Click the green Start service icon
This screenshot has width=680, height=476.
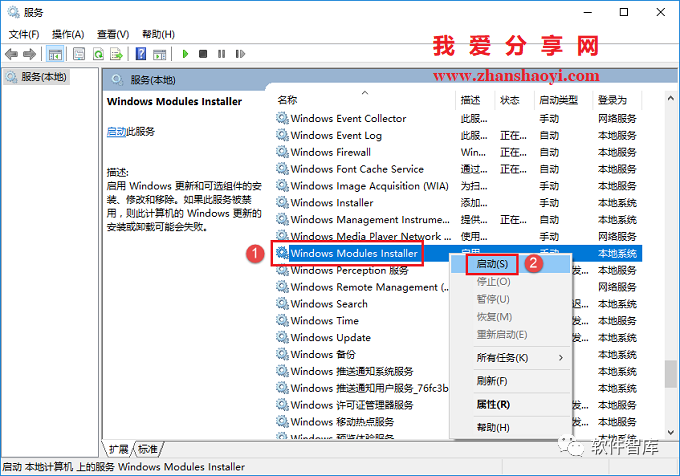(185, 54)
